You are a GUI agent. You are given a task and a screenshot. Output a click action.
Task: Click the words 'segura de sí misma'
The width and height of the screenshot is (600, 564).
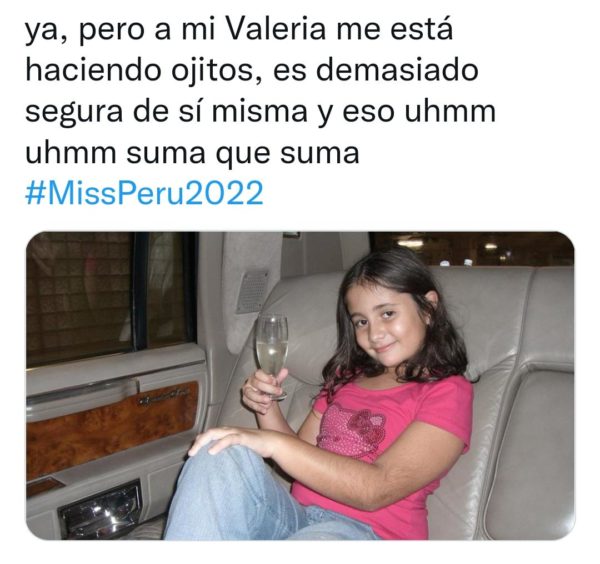point(166,112)
